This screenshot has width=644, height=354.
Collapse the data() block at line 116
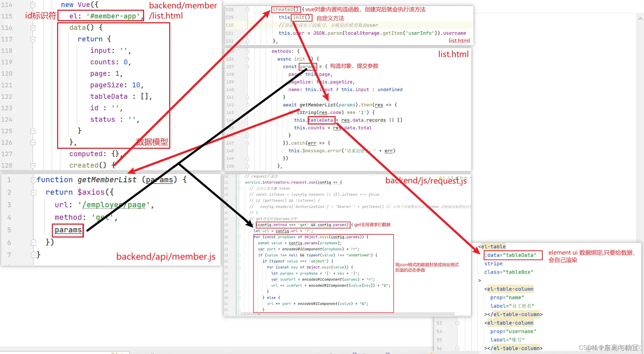tap(33, 28)
